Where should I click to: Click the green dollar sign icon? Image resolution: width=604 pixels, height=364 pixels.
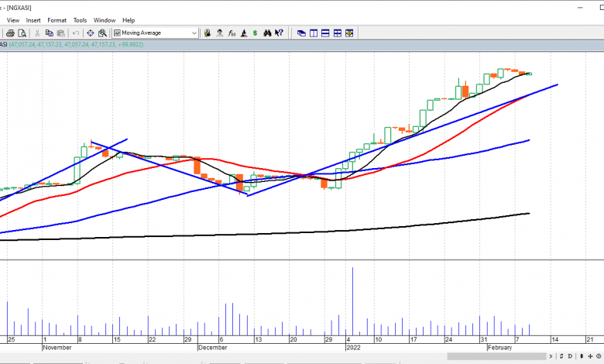click(x=255, y=33)
